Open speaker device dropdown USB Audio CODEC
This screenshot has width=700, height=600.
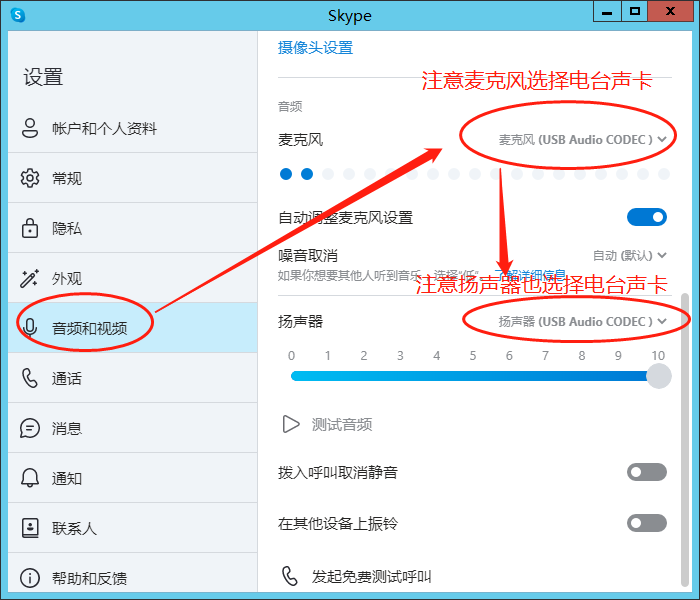[582, 321]
